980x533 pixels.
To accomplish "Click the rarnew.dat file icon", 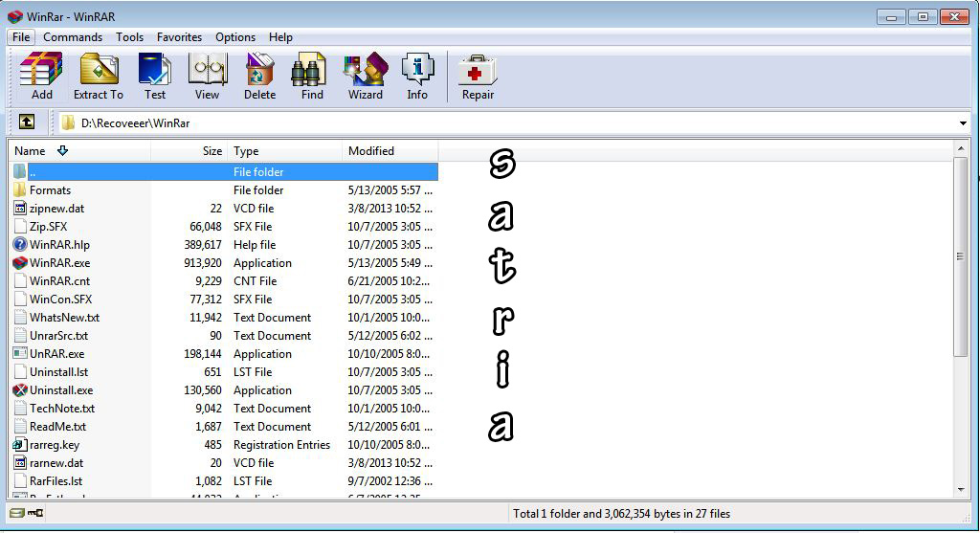I will pyautogui.click(x=20, y=462).
